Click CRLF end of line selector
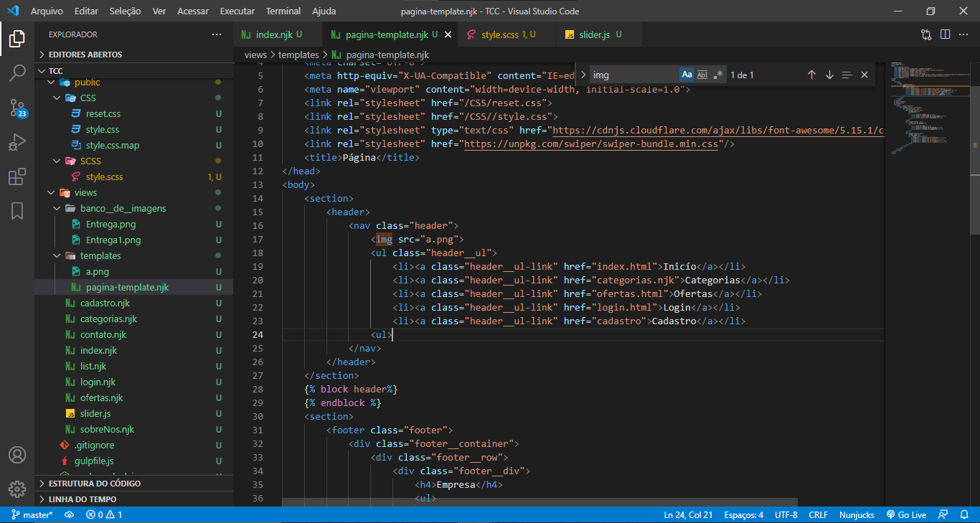This screenshot has height=523, width=980. click(x=818, y=514)
